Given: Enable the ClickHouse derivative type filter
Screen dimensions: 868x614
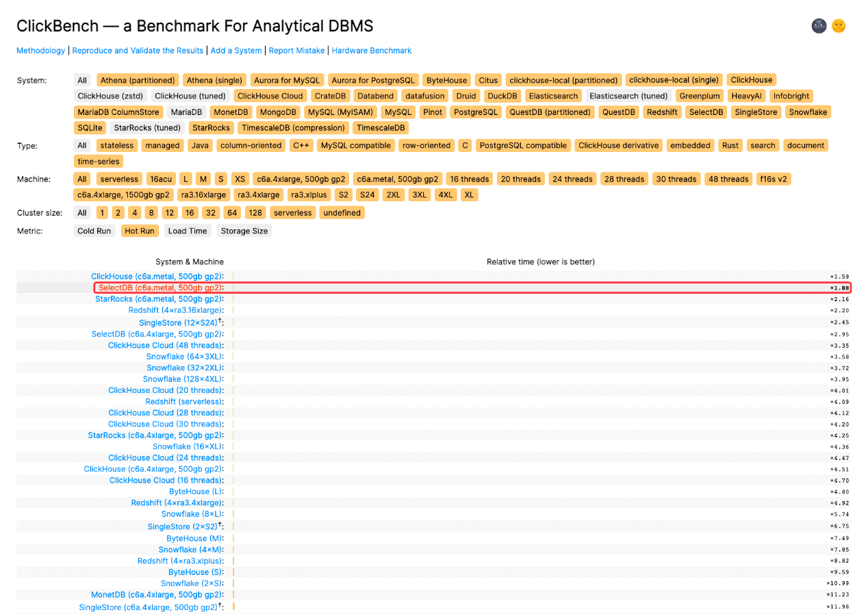Looking at the screenshot, I should (617, 145).
